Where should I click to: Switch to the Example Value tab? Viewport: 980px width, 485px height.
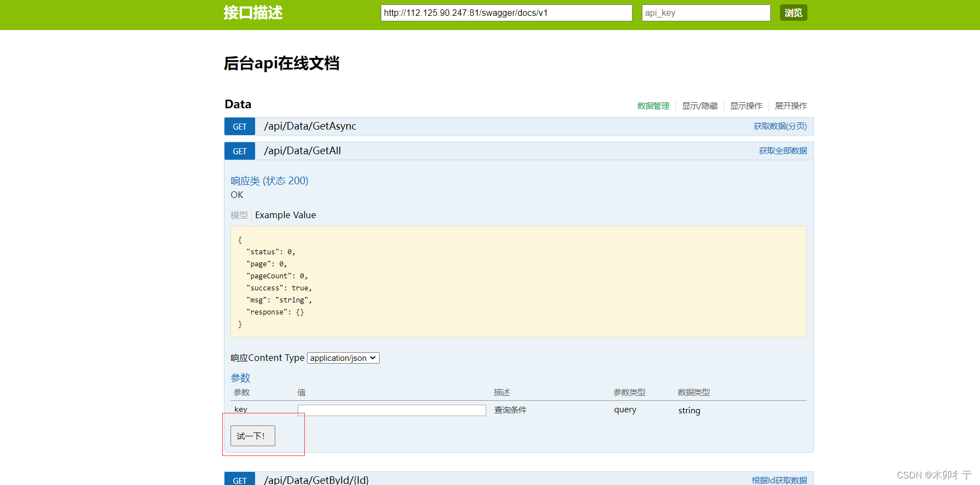(286, 215)
